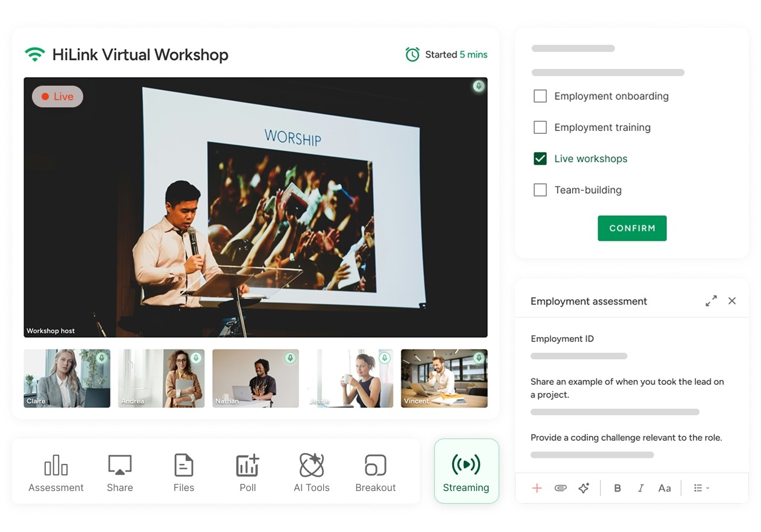The height and width of the screenshot is (532, 761).
Task: Click the Workshop host main video
Action: [x=256, y=207]
